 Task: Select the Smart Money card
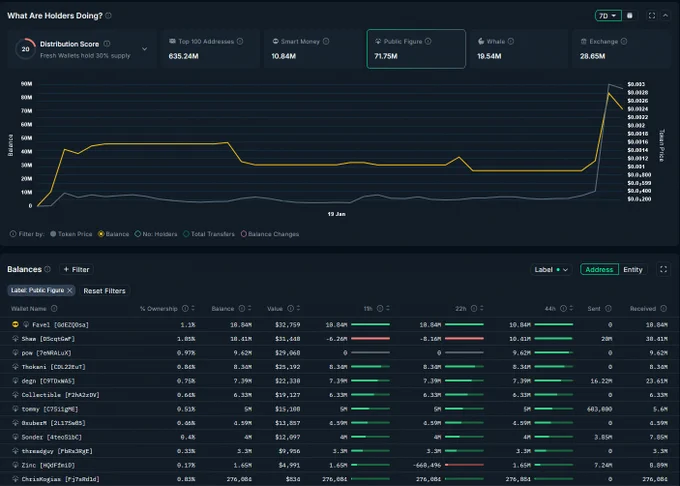[x=313, y=49]
